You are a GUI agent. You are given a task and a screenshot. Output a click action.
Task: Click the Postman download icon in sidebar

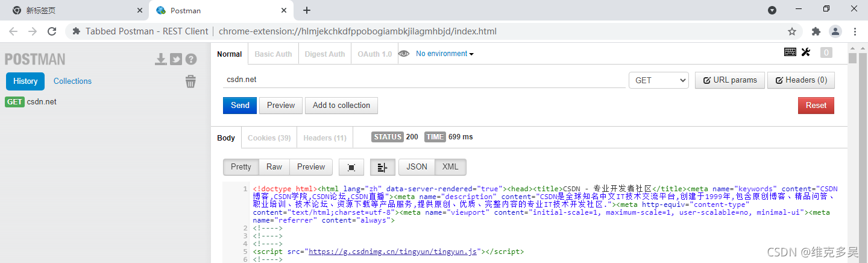161,59
